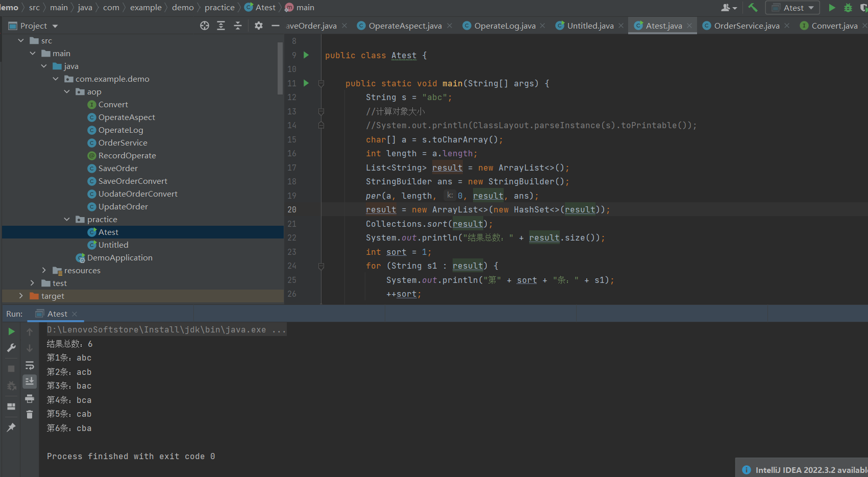Viewport: 868px width, 477px height.
Task: Open SaveOrderConvert in the project tree
Action: coord(133,181)
